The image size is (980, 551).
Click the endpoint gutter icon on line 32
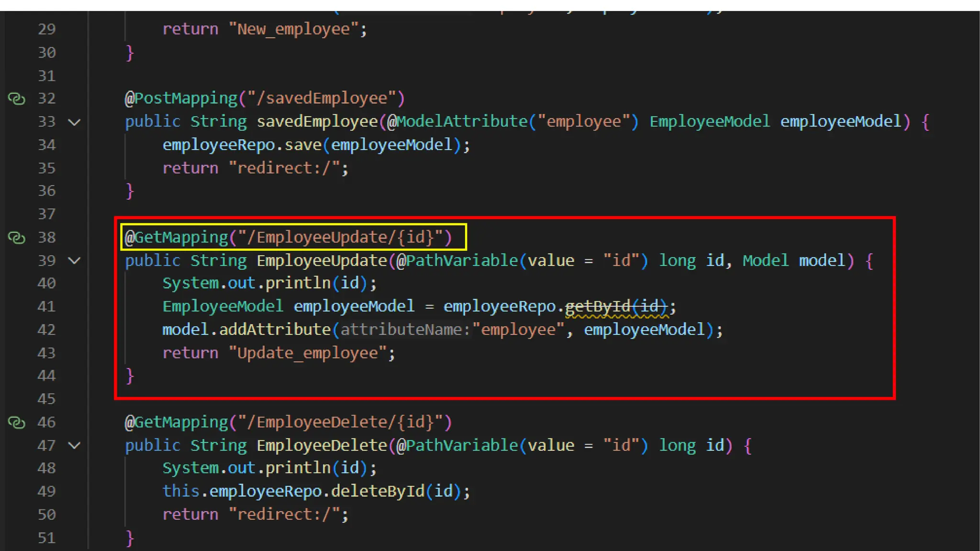point(17,99)
